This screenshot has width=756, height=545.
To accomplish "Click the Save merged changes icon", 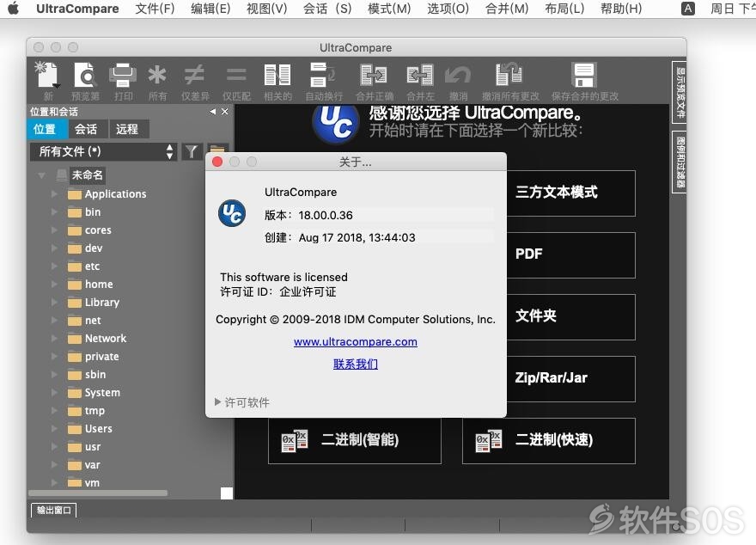I will (x=584, y=76).
